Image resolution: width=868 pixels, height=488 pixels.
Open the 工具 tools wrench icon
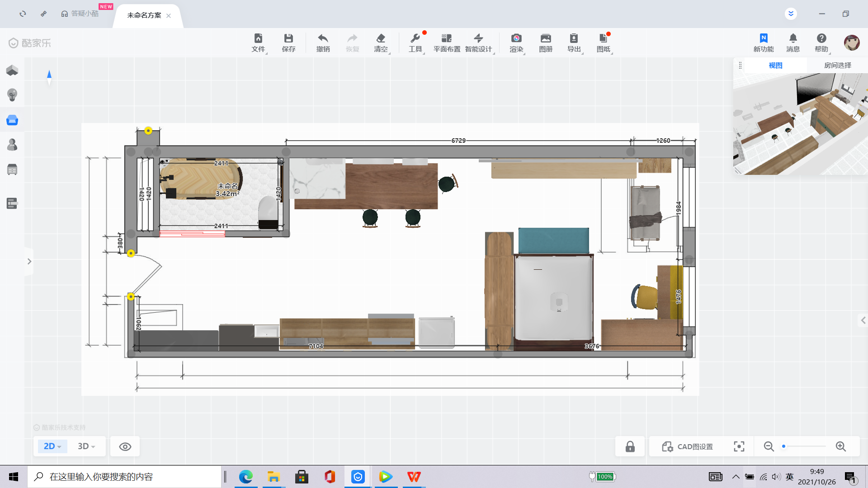pos(415,43)
